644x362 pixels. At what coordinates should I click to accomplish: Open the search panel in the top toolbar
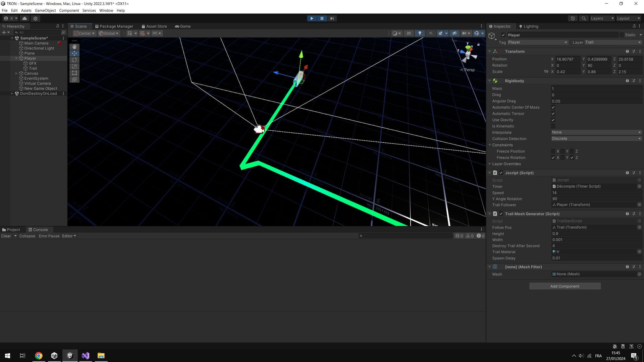(x=584, y=18)
